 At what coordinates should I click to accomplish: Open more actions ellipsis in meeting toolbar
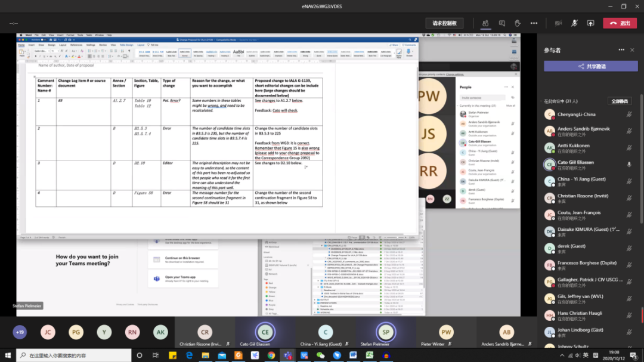click(532, 23)
